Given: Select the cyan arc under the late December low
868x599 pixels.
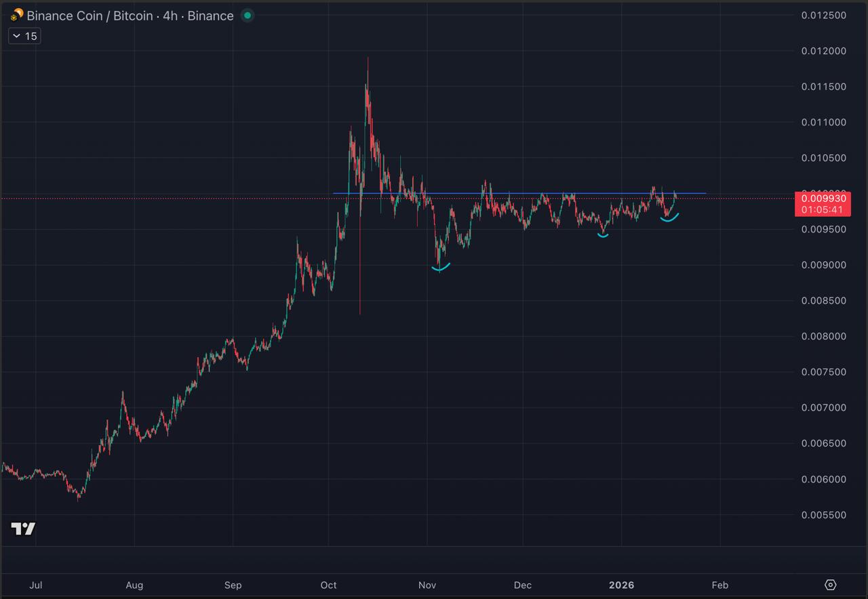Looking at the screenshot, I should coord(603,235).
